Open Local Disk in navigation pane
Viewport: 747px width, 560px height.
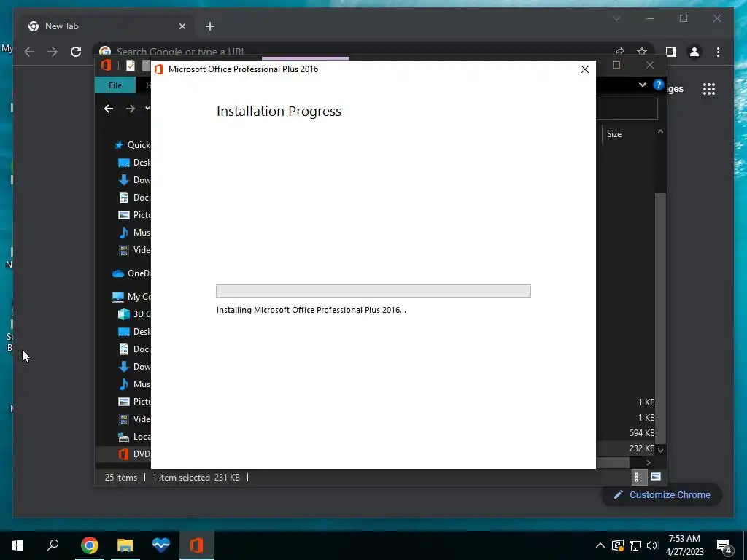click(134, 436)
